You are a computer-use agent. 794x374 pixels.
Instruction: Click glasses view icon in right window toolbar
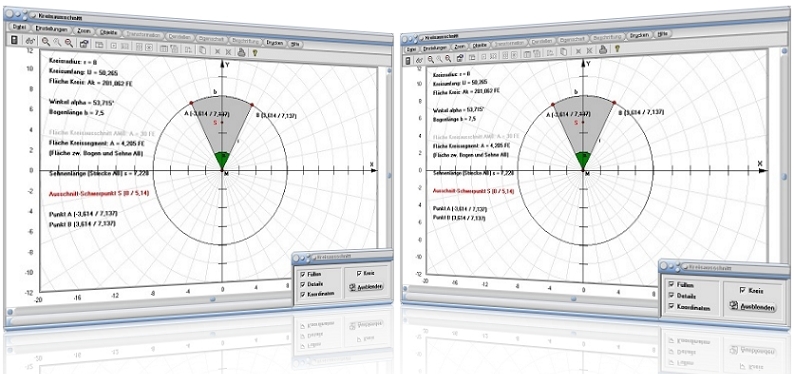(420, 60)
